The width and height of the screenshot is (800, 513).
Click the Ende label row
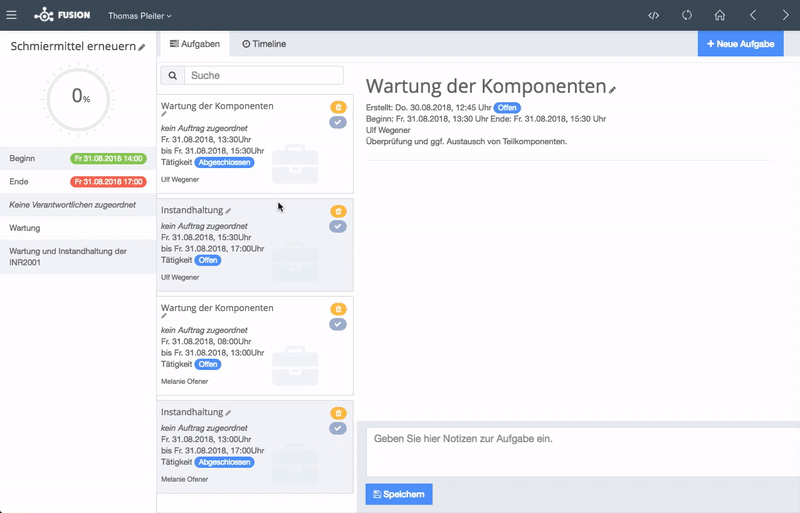[78, 182]
